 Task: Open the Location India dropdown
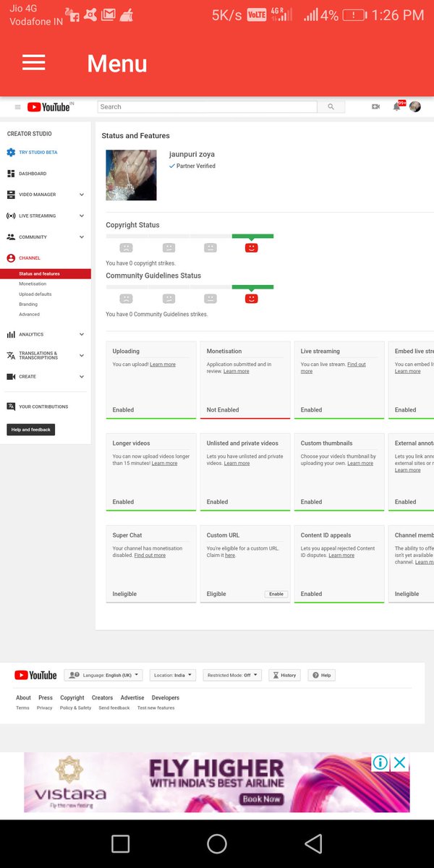[173, 675]
